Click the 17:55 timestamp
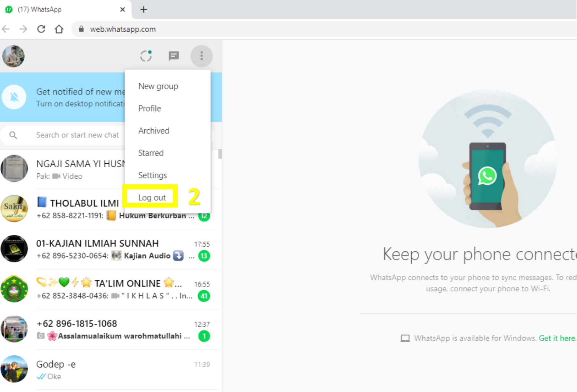This screenshot has width=577, height=392. 202,244
